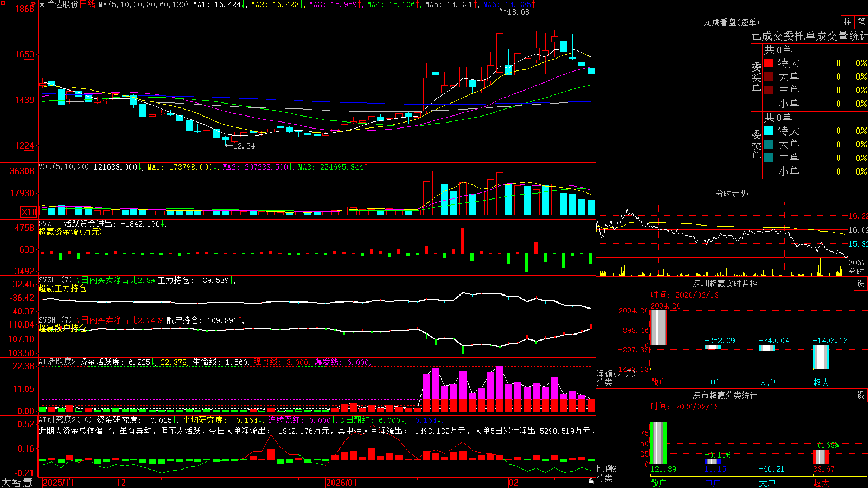Click the cyan 特大 sell order swatch
This screenshot has height=488, width=868.
768,131
